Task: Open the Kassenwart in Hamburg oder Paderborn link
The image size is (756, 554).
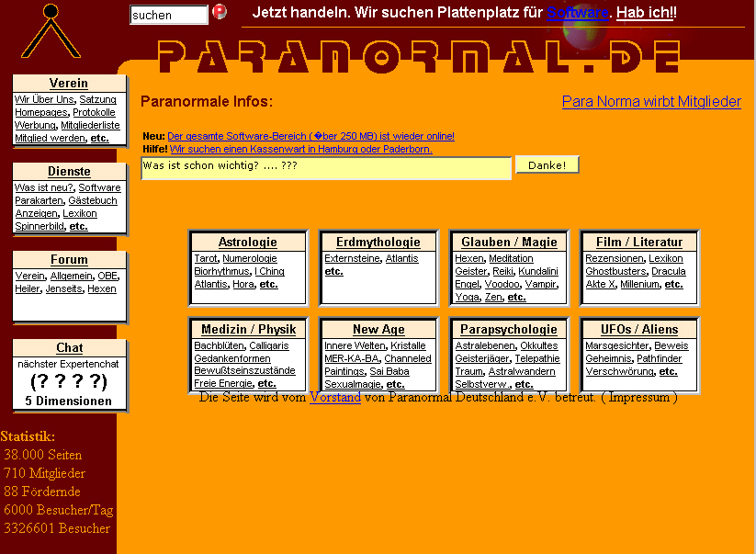Action: click(301, 149)
